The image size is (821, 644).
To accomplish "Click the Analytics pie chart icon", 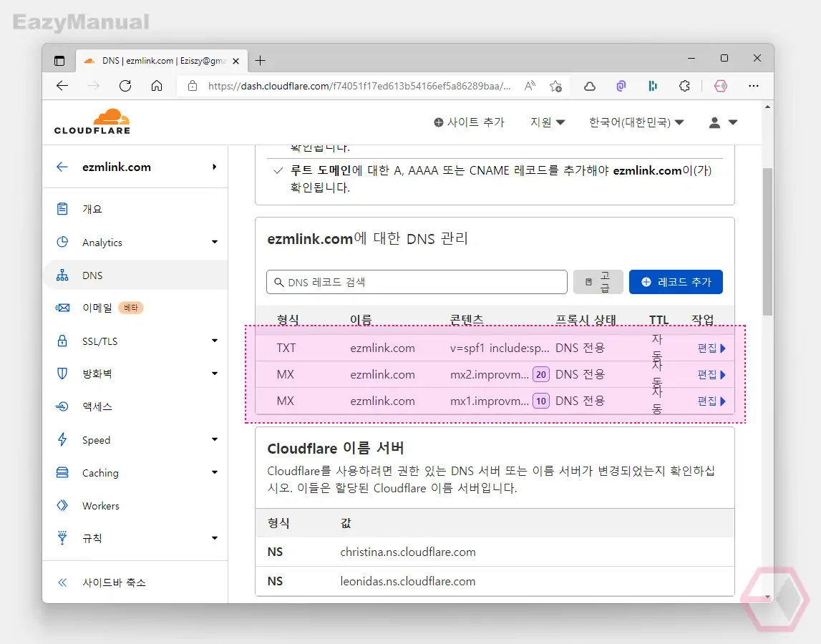I will pos(62,242).
